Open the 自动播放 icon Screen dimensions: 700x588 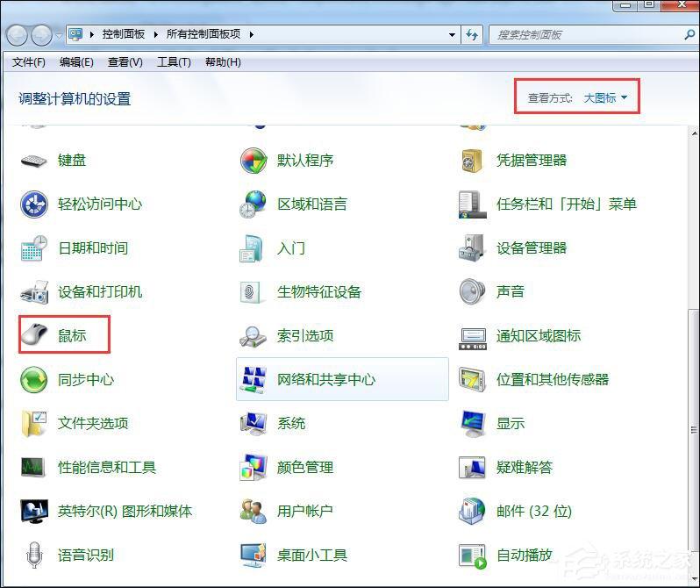click(473, 556)
